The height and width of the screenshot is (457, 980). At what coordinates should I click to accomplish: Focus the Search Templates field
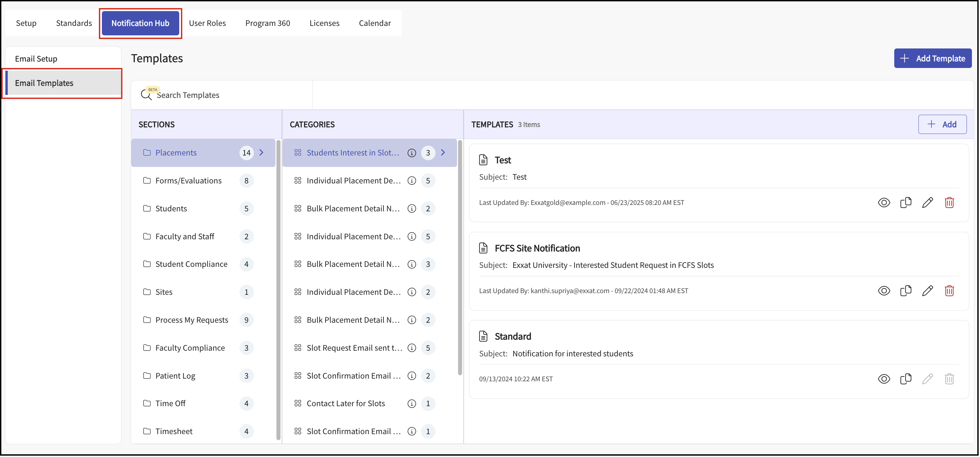point(228,95)
